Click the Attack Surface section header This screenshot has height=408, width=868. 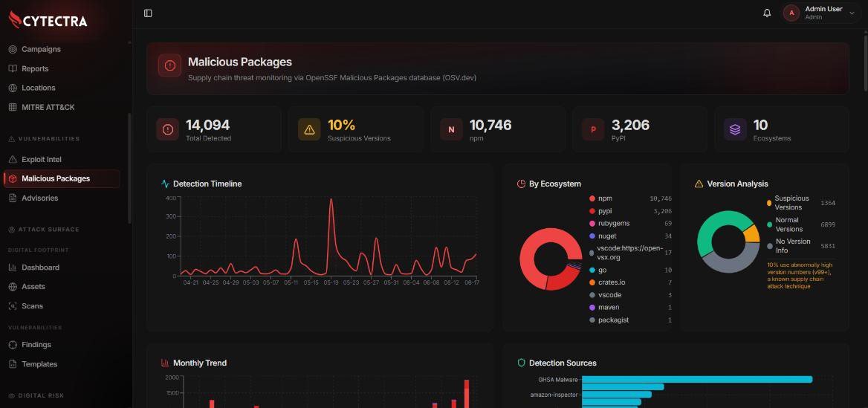tap(44, 230)
